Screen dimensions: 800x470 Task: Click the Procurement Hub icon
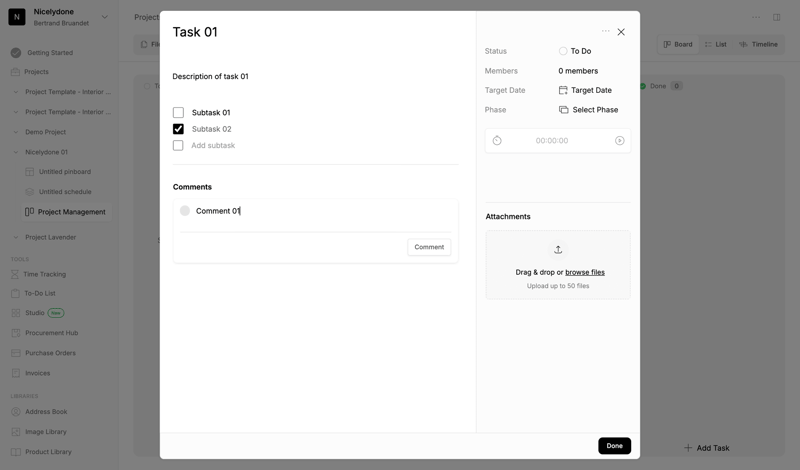click(16, 333)
